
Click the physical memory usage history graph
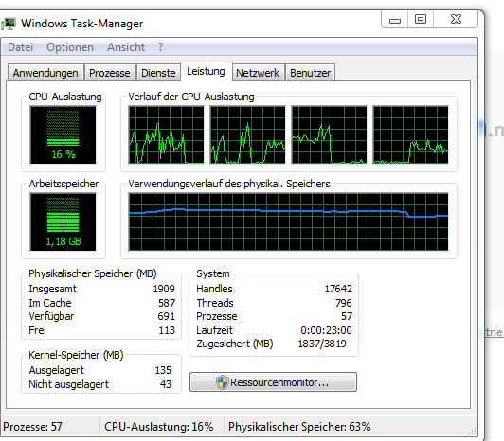(x=288, y=222)
